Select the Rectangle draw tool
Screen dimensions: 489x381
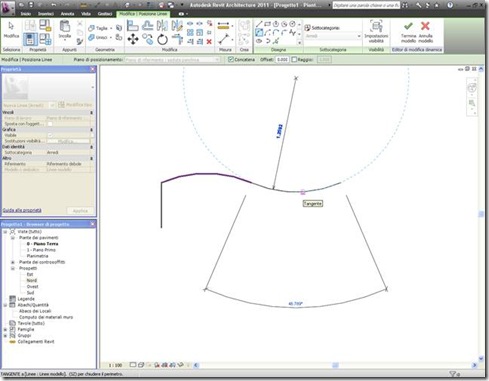(x=267, y=24)
